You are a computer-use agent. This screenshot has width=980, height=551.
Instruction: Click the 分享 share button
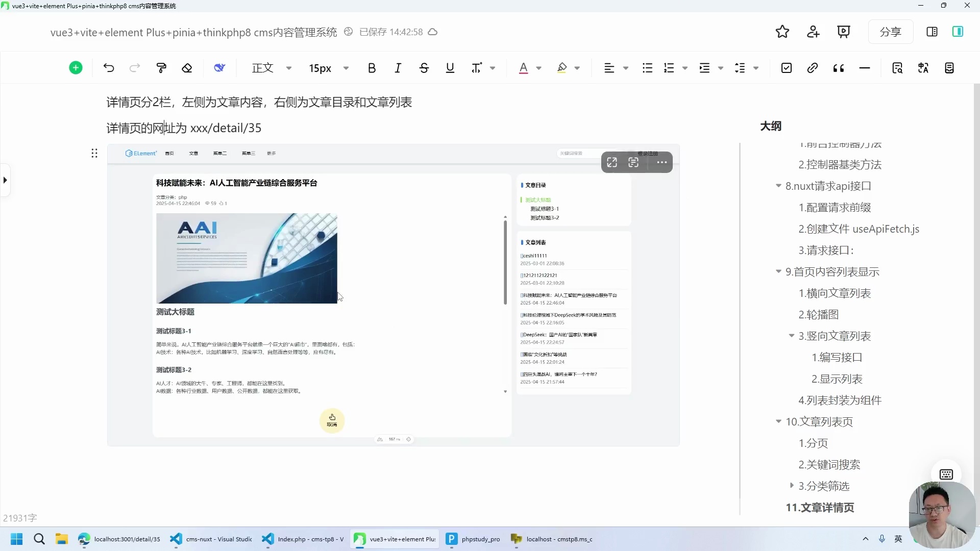pos(891,32)
